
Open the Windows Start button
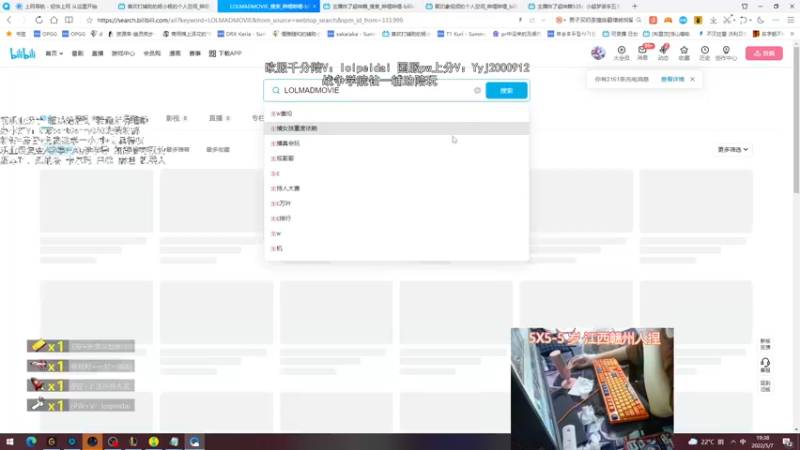10,441
